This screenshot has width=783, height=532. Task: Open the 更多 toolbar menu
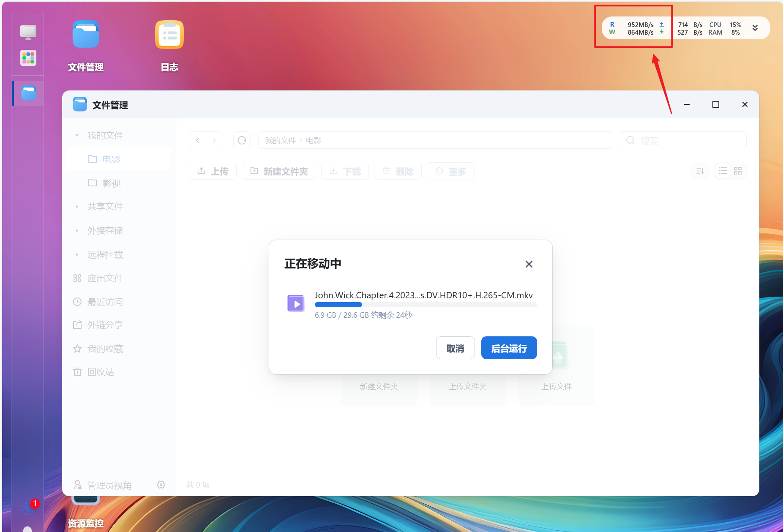(451, 171)
